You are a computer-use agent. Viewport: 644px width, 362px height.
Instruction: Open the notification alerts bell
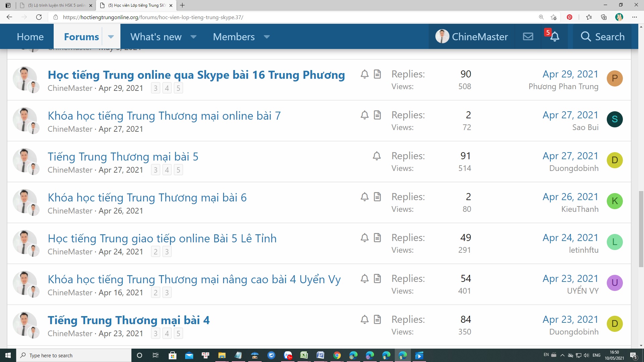(x=555, y=37)
